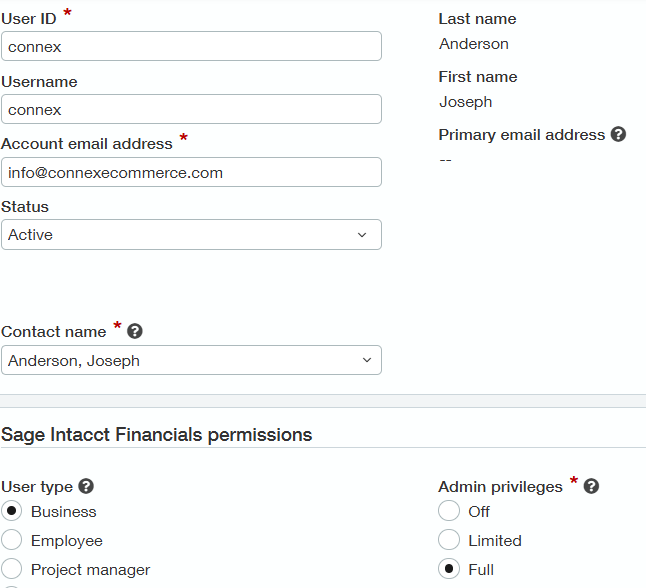This screenshot has width=646, height=588.
Task: Click into the User ID field
Action: (x=192, y=46)
